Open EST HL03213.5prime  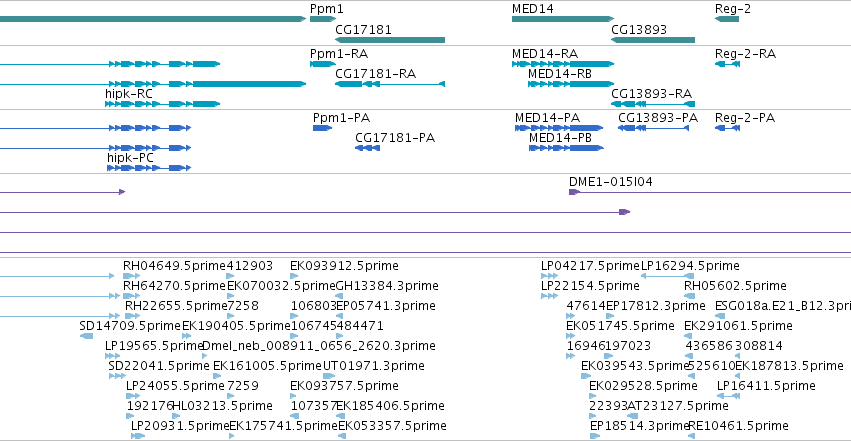pyautogui.click(x=222, y=406)
